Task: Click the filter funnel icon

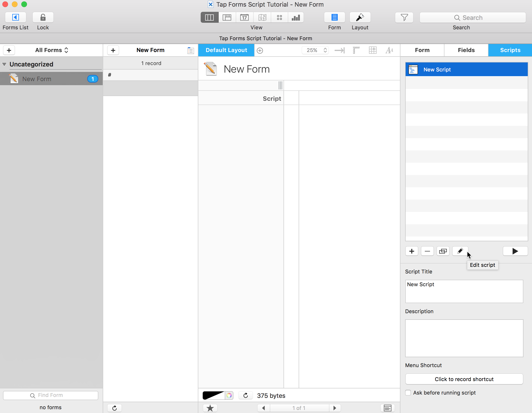Action: click(x=404, y=18)
